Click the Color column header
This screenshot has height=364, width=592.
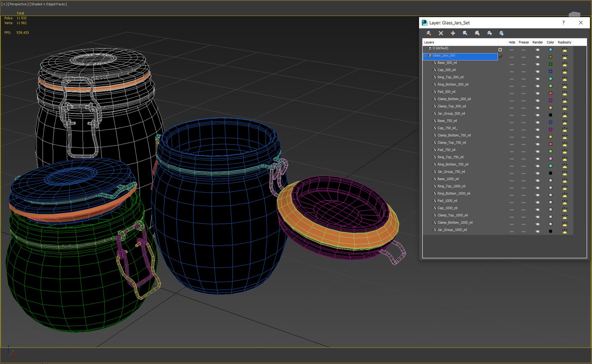click(x=550, y=42)
